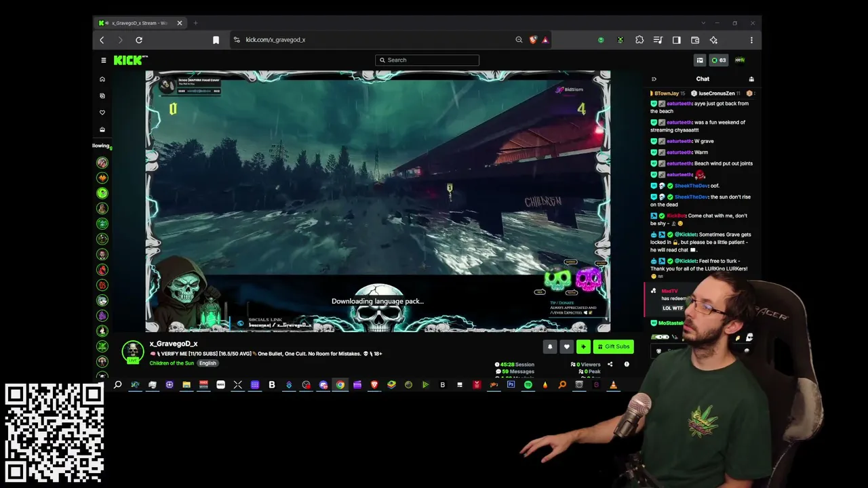Viewport: 868px width, 488px height.
Task: Open the Brave Shields lion icon
Action: tap(533, 40)
